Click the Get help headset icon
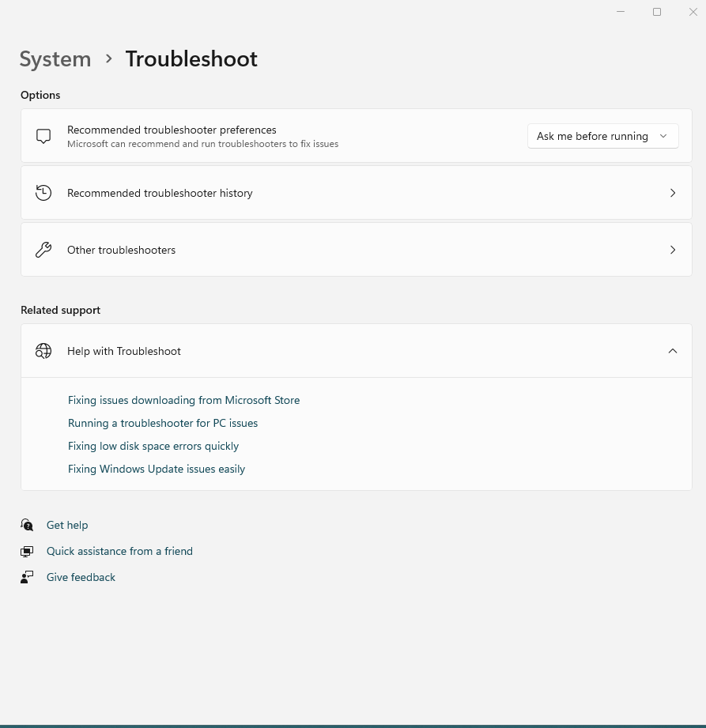This screenshot has height=728, width=706. 27,525
